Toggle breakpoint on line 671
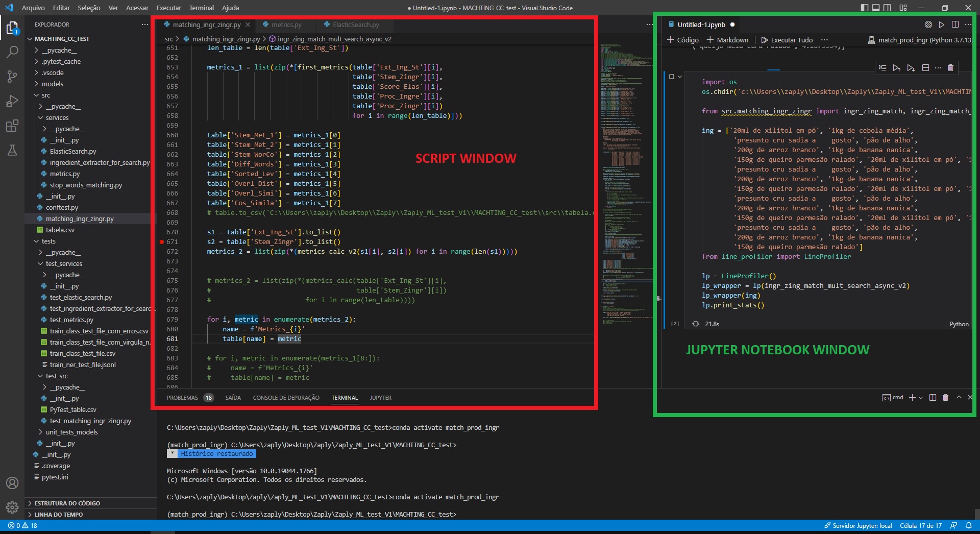 162,242
